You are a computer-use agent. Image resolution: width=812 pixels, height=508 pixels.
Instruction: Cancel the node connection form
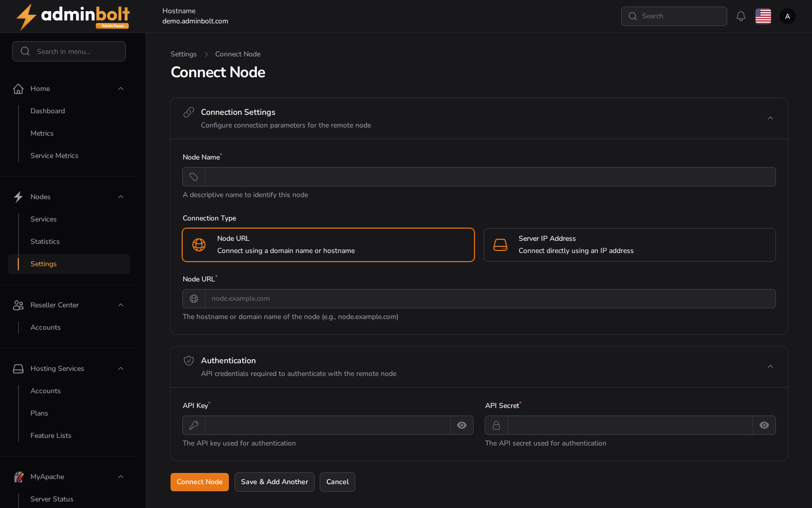(337, 482)
